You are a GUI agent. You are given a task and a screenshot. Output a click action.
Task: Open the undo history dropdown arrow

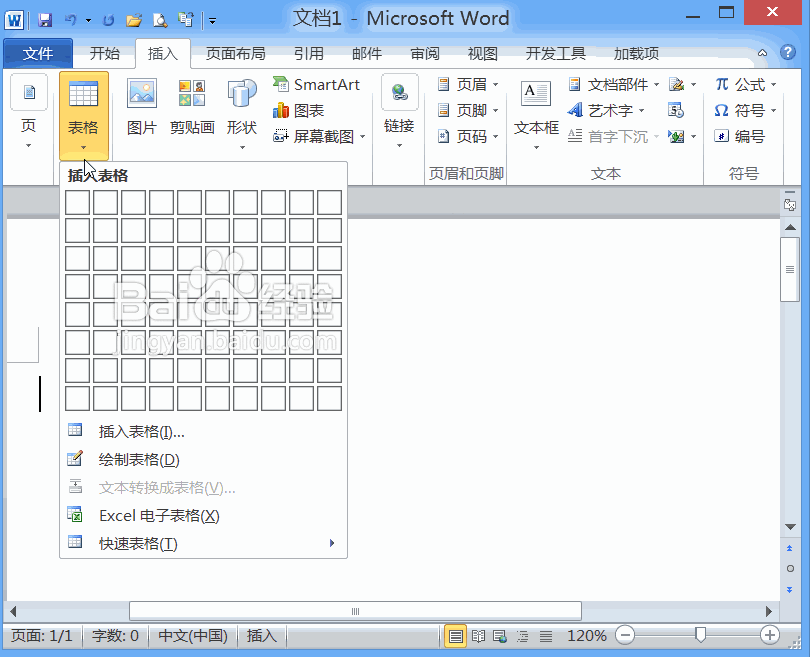coord(88,21)
